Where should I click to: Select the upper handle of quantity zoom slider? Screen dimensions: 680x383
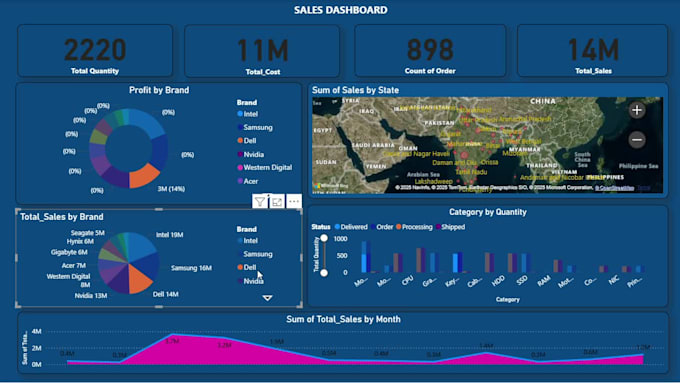point(324,238)
